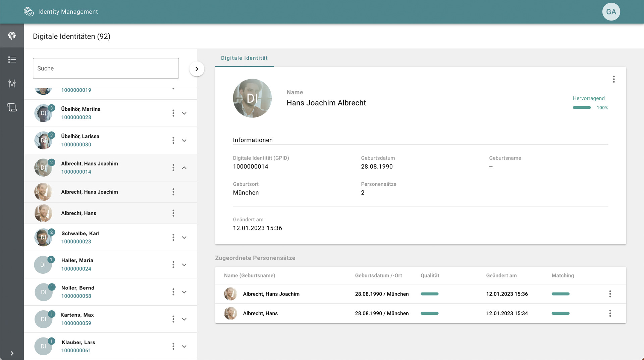
Task: Click the Kartens, Max DI avatar
Action: click(x=43, y=319)
